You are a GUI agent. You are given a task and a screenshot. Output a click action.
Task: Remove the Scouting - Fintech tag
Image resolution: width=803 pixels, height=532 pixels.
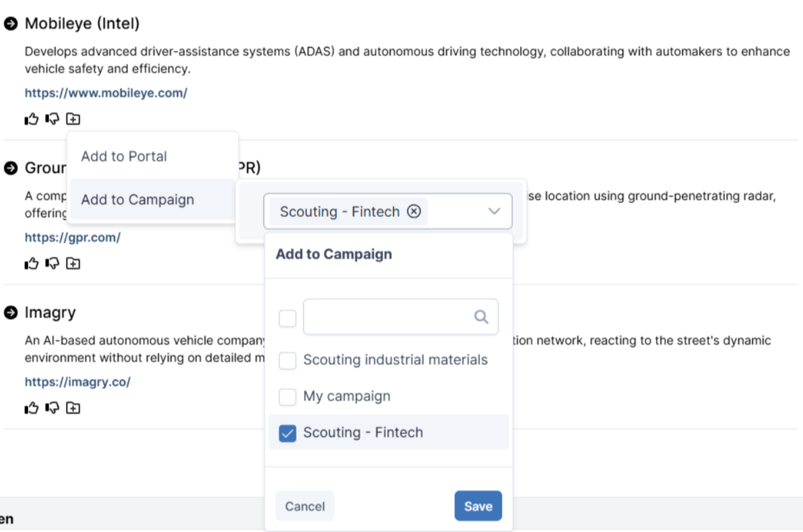click(414, 211)
